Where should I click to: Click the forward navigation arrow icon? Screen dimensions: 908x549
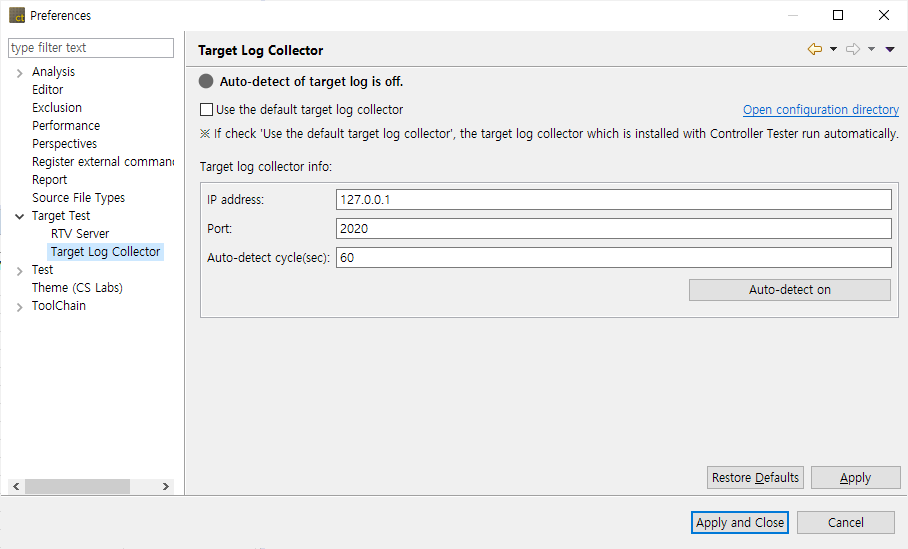[852, 49]
